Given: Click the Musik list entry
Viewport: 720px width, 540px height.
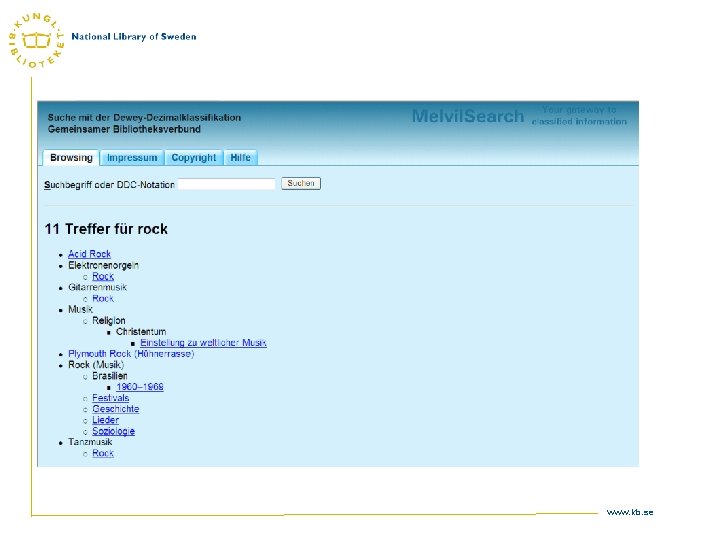Looking at the screenshot, I should pos(80,309).
